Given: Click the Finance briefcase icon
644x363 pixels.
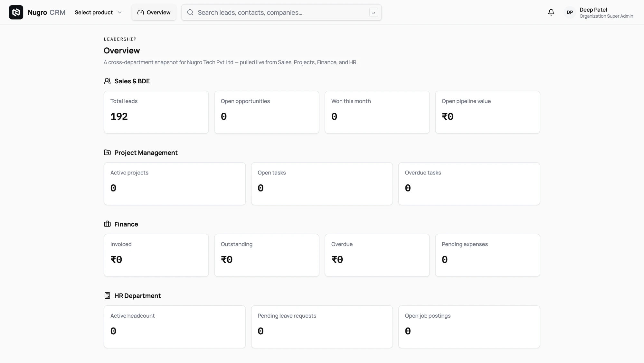Looking at the screenshot, I should (107, 224).
